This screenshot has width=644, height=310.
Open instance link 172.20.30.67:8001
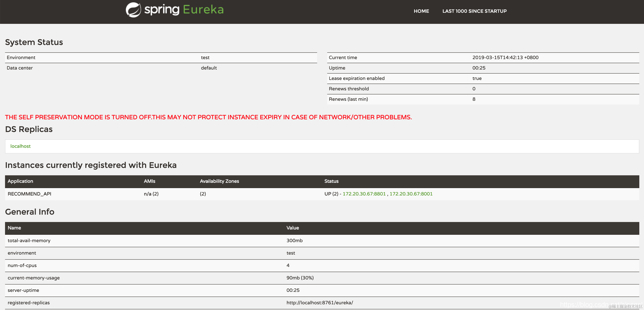click(411, 194)
